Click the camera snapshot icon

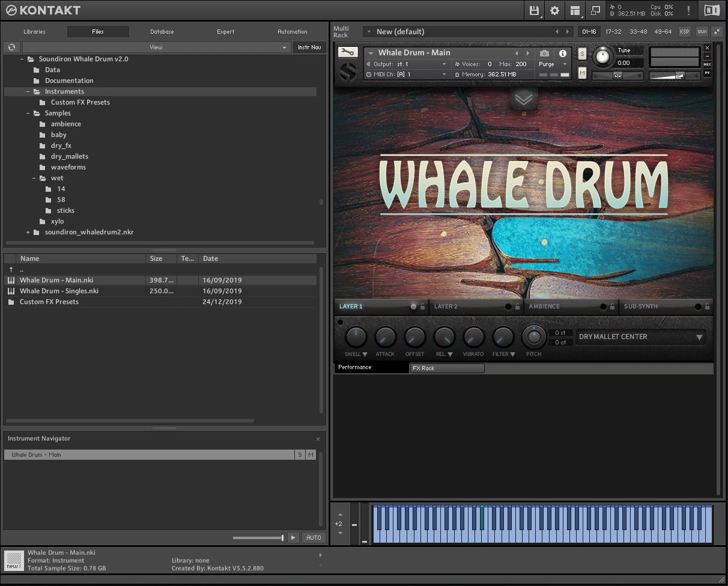click(x=544, y=53)
